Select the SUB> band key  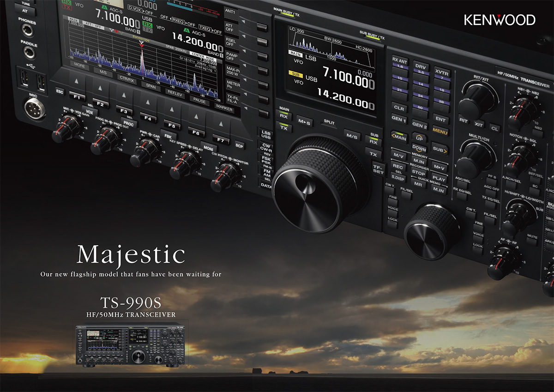[x=440, y=149]
